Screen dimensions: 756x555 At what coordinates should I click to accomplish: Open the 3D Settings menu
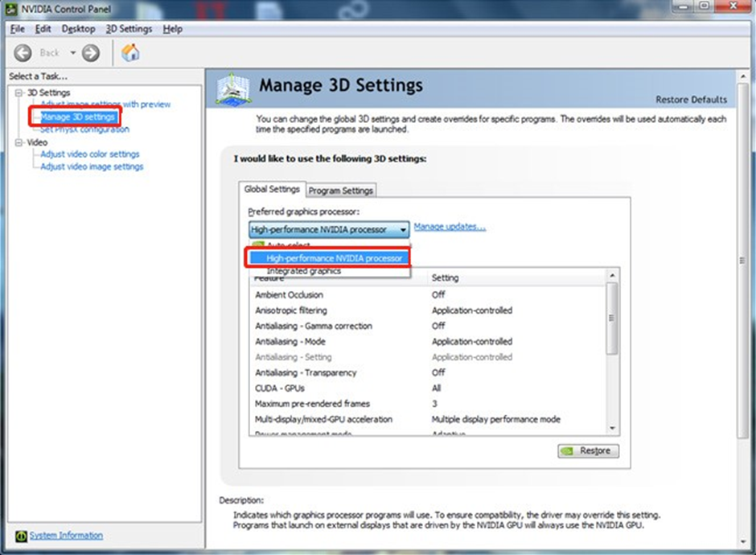[x=129, y=29]
